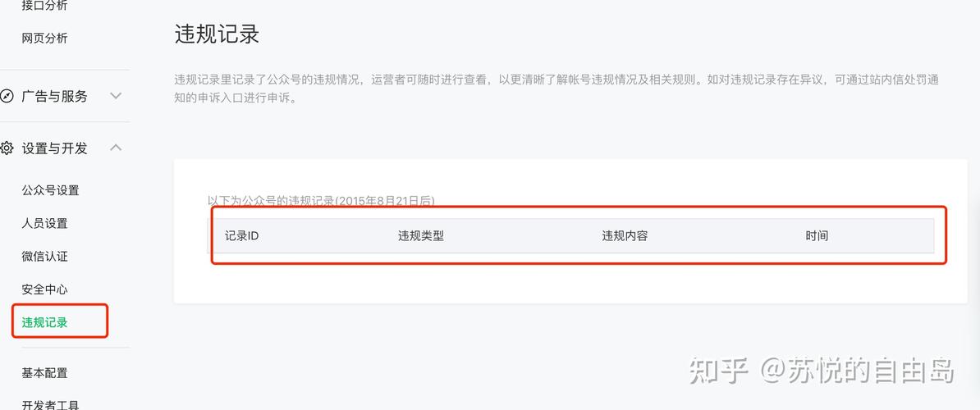Screen dimensions: 980x410
Task: Click the 违规内容 column header
Action: click(x=625, y=236)
